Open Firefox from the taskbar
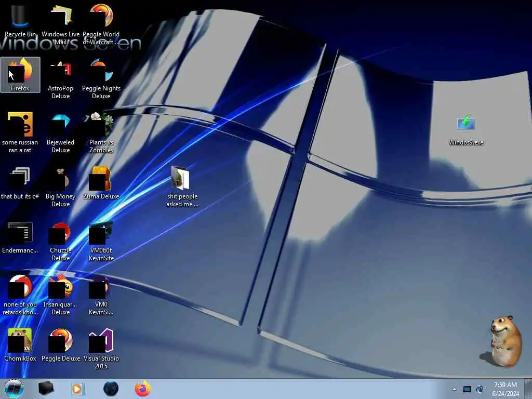532x399 pixels. click(142, 389)
